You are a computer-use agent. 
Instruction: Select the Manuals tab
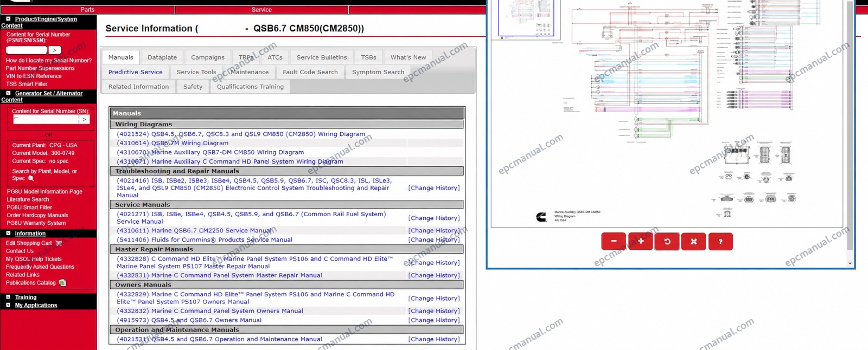tap(121, 57)
